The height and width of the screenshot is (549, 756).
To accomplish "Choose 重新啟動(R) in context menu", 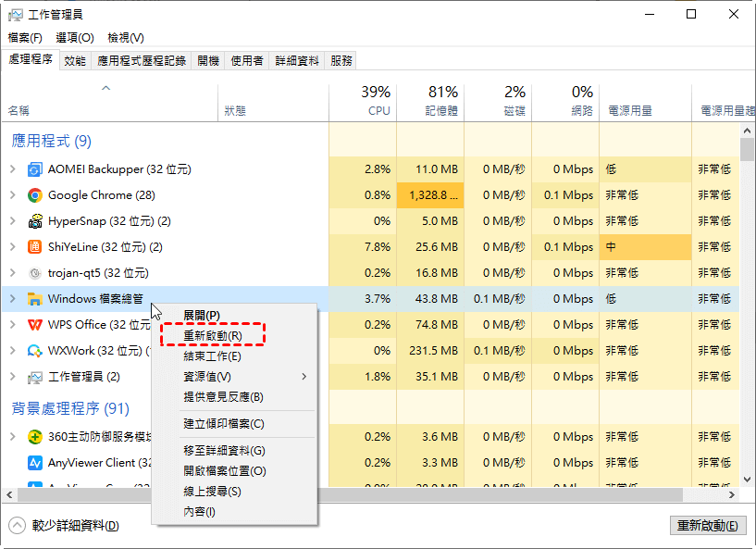I will 234,336.
